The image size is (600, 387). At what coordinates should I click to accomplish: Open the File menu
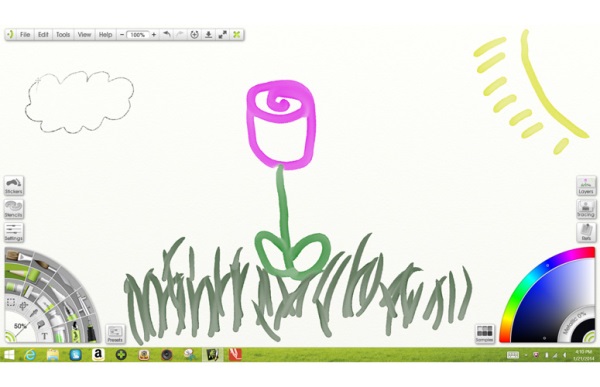pyautogui.click(x=25, y=34)
